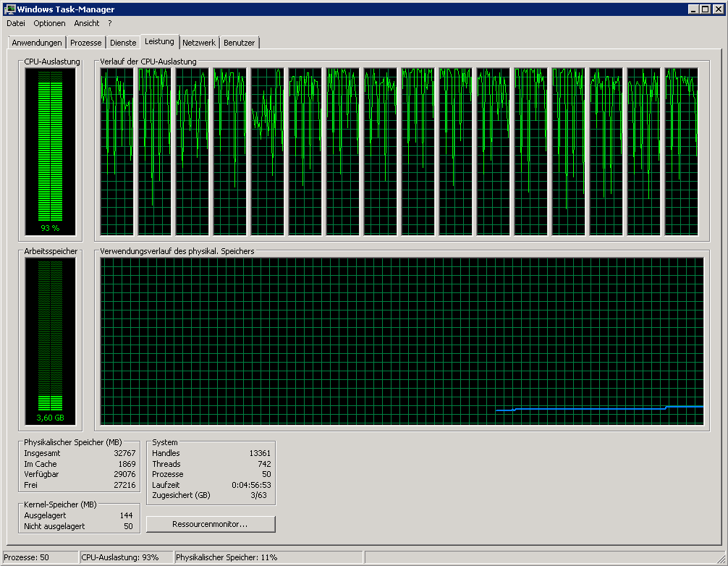
Task: Click the physical memory usage history graph
Action: pos(402,342)
